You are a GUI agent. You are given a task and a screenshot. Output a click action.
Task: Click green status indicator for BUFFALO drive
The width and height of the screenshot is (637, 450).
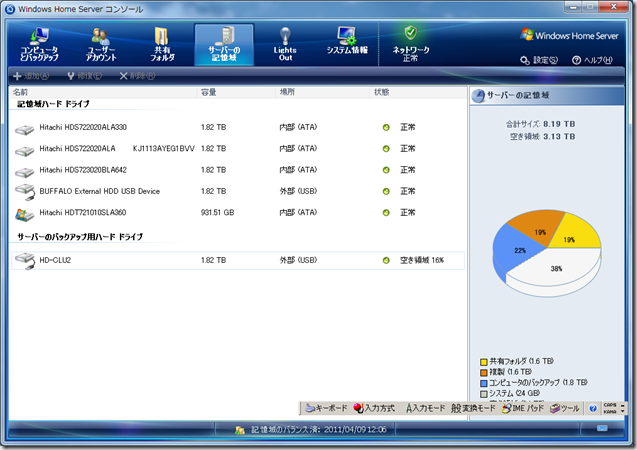386,191
